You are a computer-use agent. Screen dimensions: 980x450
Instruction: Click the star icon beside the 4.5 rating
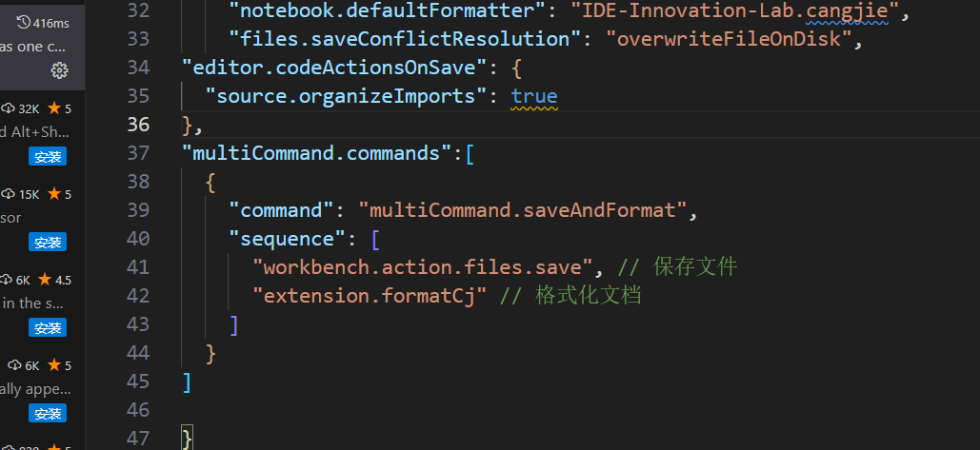click(45, 280)
